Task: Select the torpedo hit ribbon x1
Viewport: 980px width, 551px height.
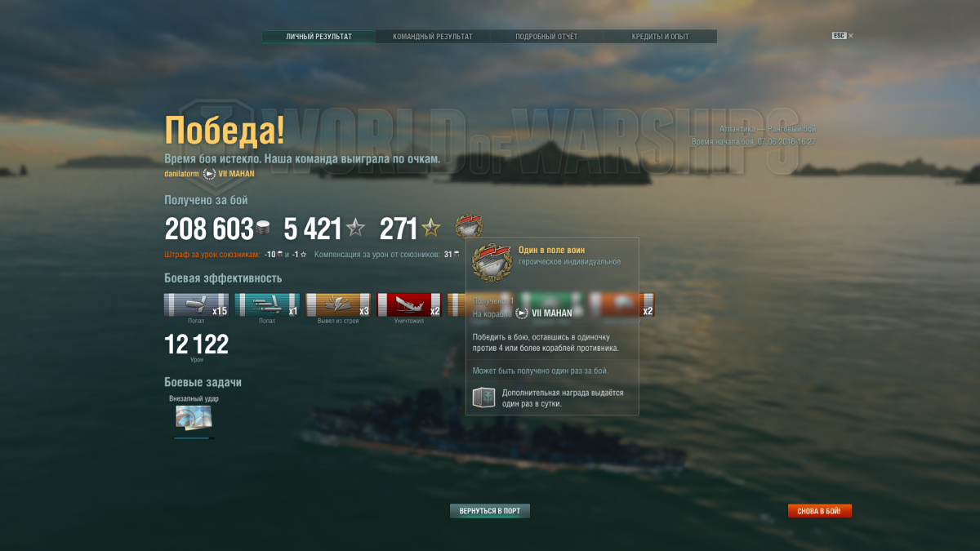Action: click(x=267, y=305)
